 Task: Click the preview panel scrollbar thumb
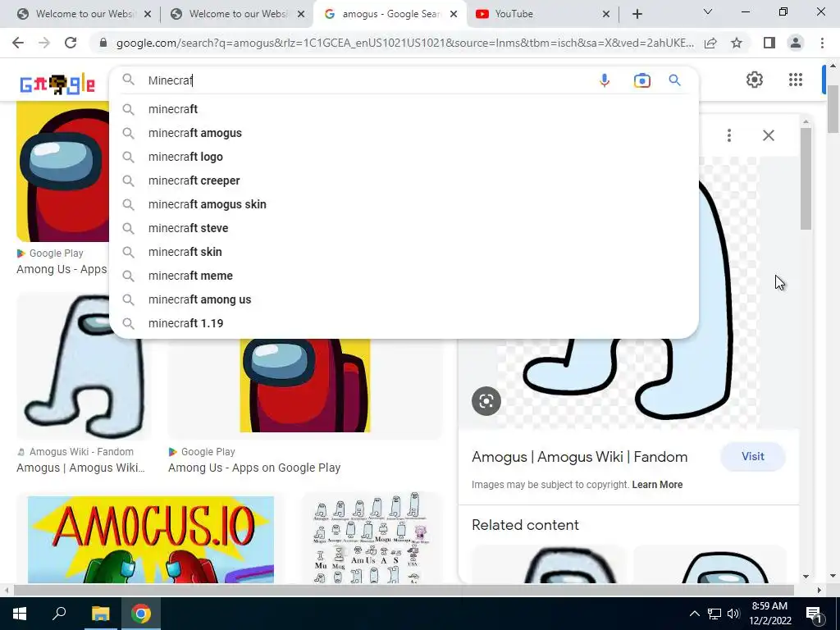coord(806,179)
